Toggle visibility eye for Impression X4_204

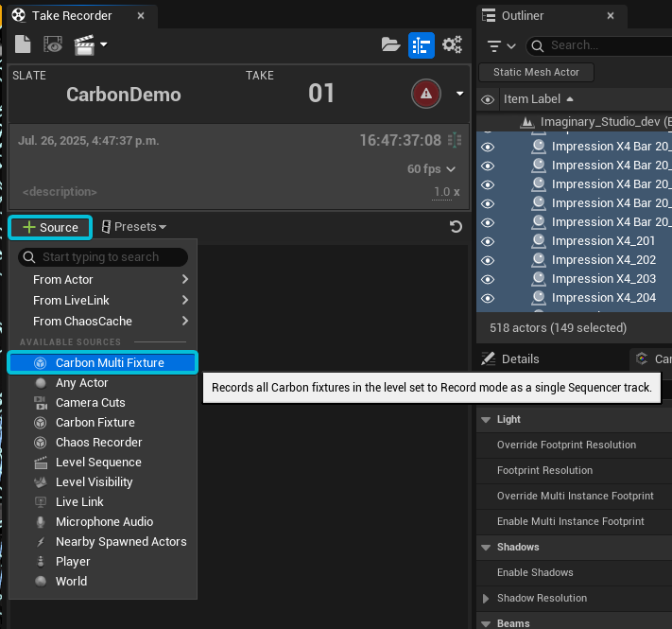[x=488, y=298]
